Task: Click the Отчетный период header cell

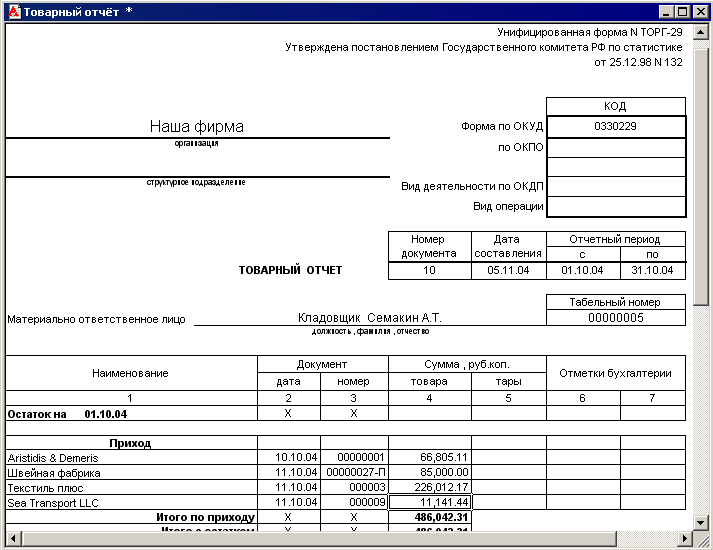Action: pos(616,239)
